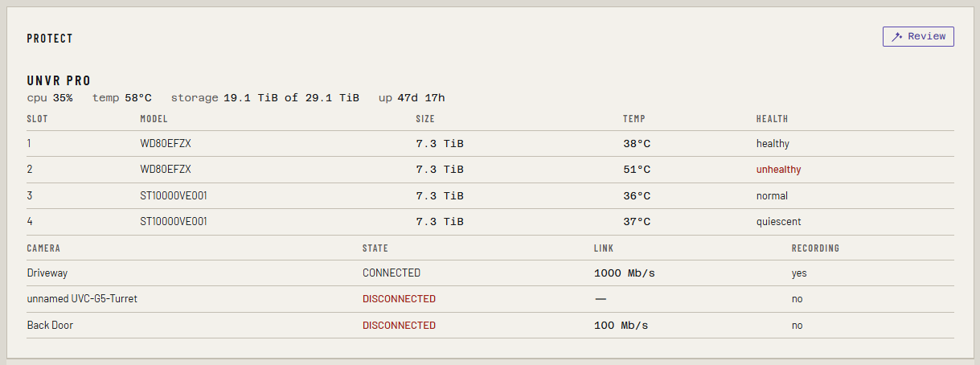Select slot 3 number cell
The width and height of the screenshot is (980, 365).
30,196
